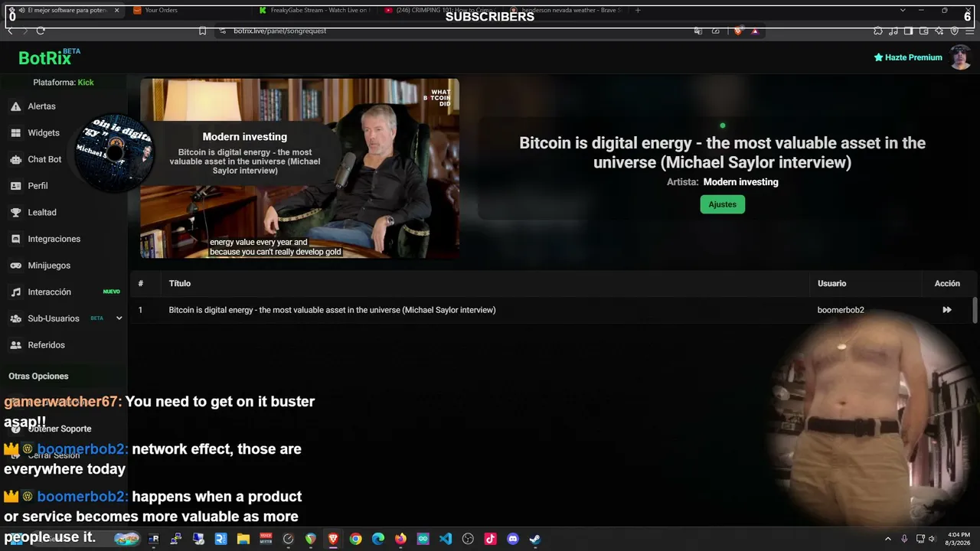The image size is (980, 551).
Task: Click the Minijuegos gamepad icon
Action: [15, 266]
